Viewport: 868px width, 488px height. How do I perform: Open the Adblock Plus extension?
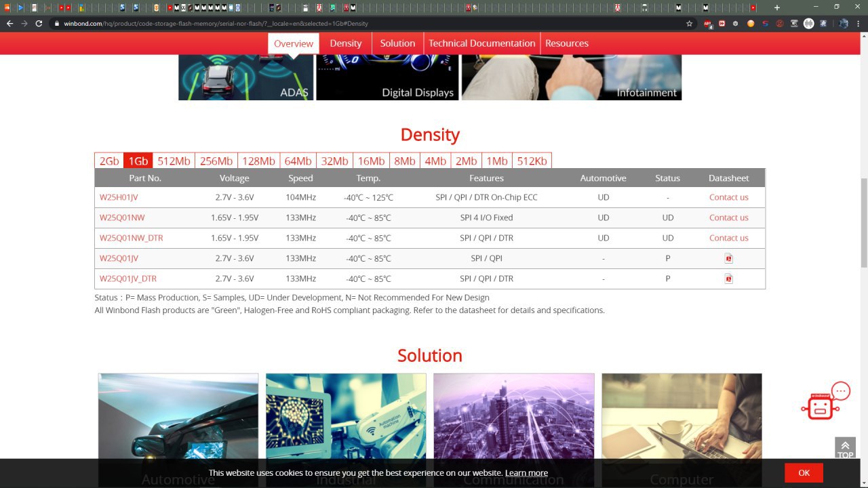708,23
